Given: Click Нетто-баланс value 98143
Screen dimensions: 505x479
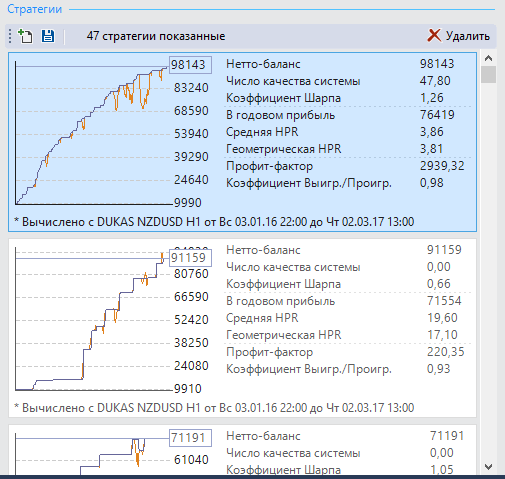Looking at the screenshot, I should (x=437, y=64).
